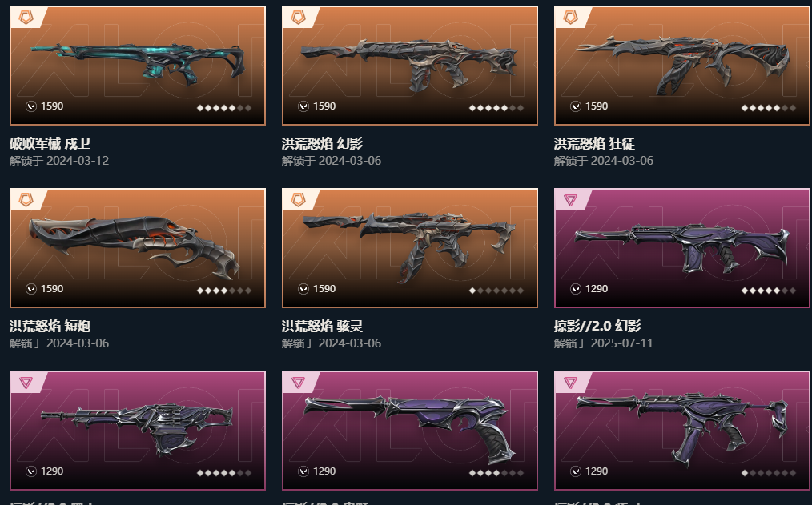Image resolution: width=812 pixels, height=505 pixels.
Task: Open the 洪荒怒焰 短炮 shotgun skin image
Action: (138, 248)
